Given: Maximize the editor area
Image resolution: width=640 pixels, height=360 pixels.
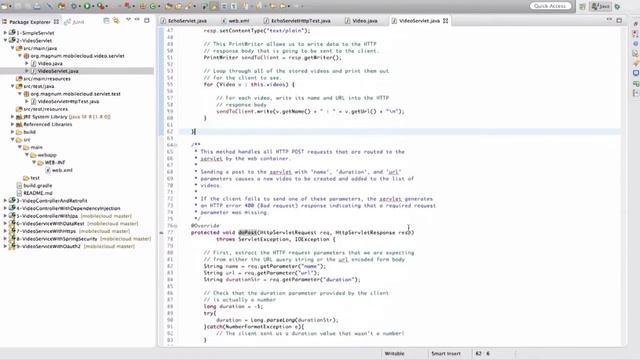Looking at the screenshot, I should point(619,20).
